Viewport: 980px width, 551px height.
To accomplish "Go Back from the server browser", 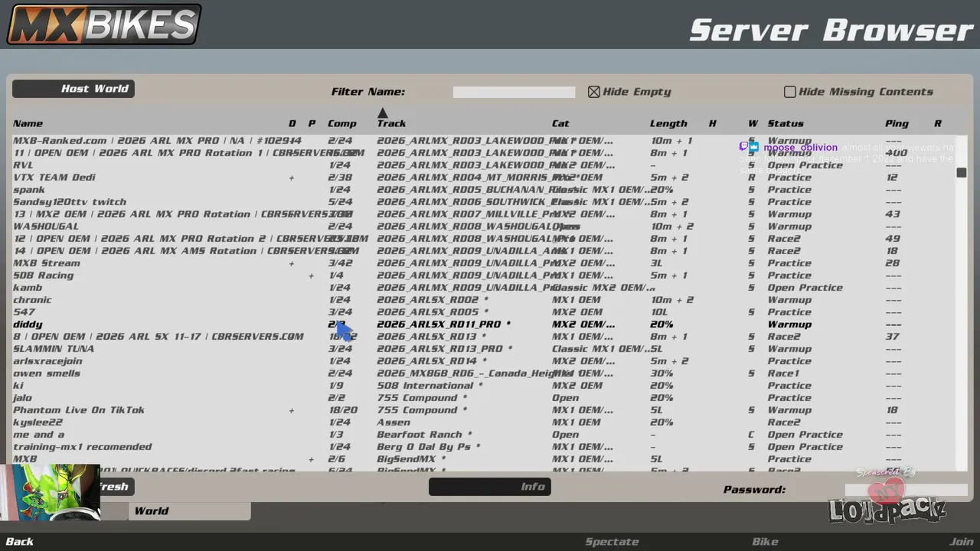I will pyautogui.click(x=20, y=542).
